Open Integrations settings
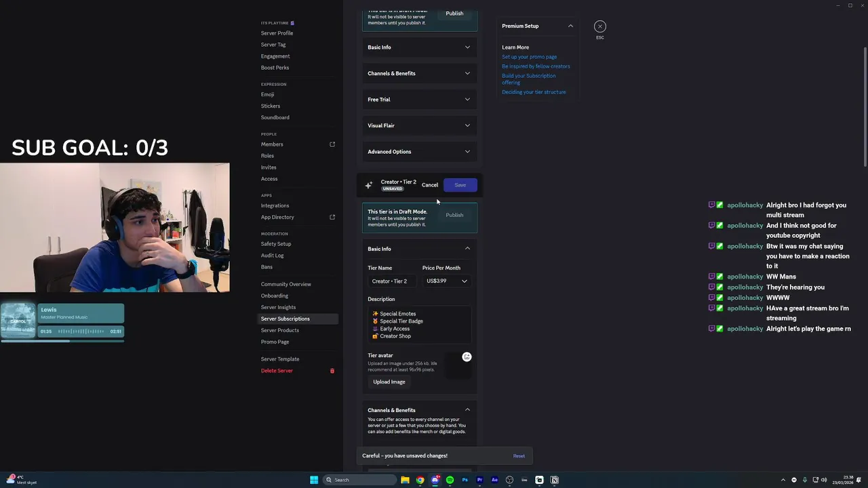This screenshot has height=488, width=868. click(275, 205)
